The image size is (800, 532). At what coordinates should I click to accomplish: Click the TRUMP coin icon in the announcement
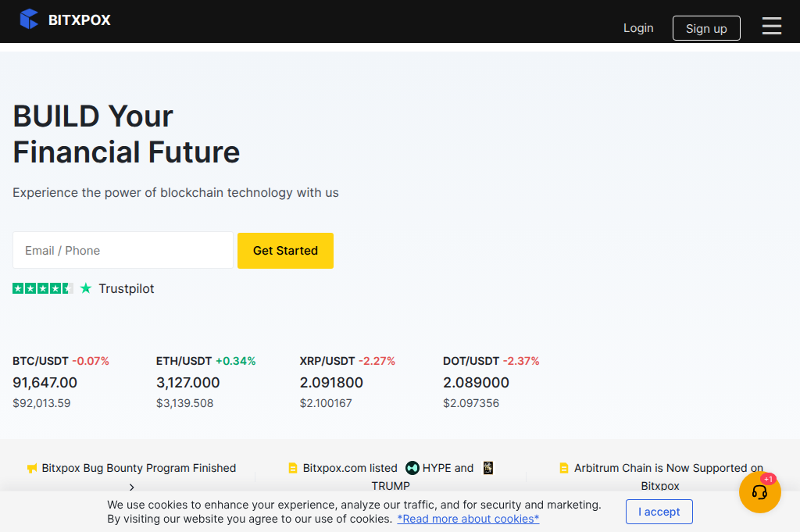[x=487, y=468]
